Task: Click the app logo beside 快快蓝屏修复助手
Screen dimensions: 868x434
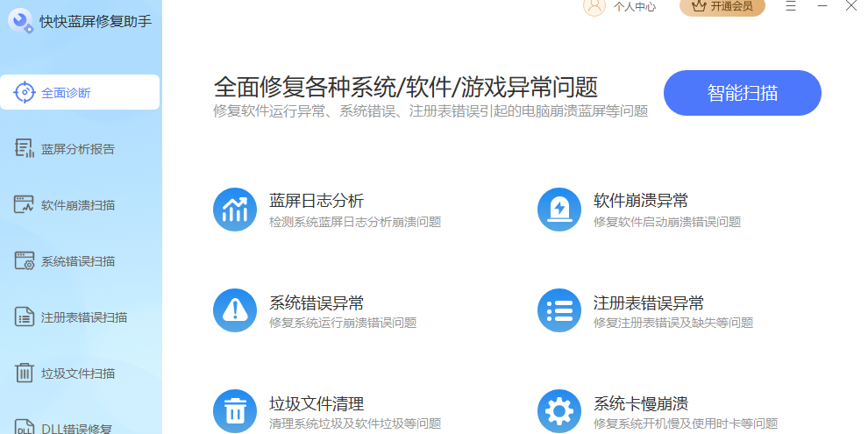Action: tap(20, 20)
